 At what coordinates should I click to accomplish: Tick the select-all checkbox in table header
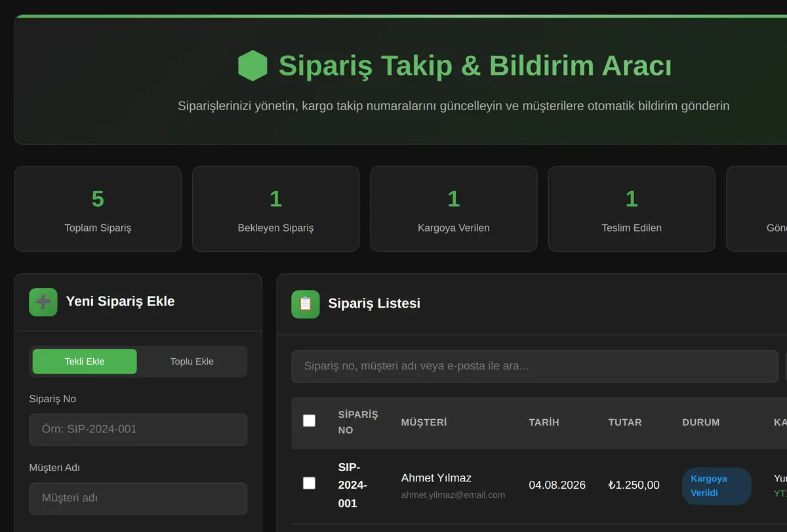pyautogui.click(x=309, y=420)
